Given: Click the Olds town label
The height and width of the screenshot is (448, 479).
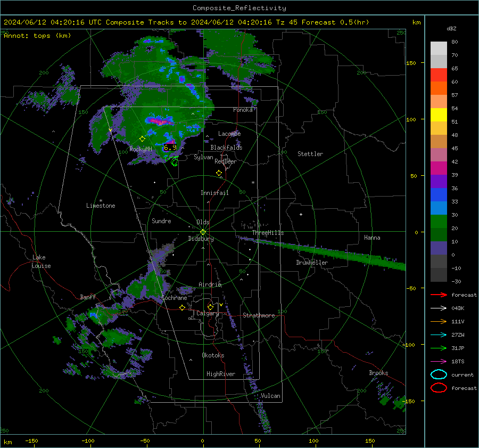Looking at the screenshot, I should [203, 222].
